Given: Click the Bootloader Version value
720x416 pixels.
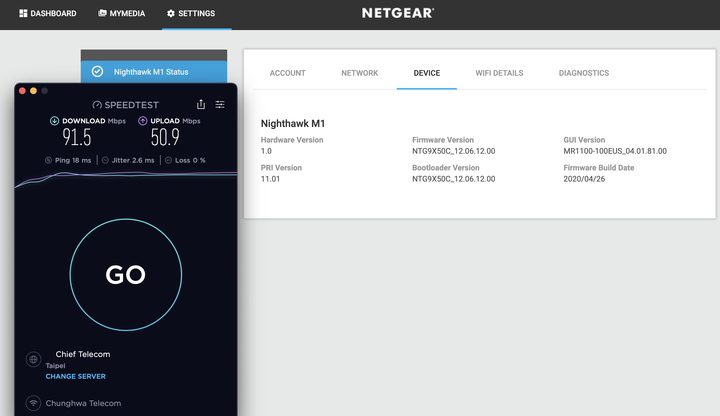Looking at the screenshot, I should 454,179.
